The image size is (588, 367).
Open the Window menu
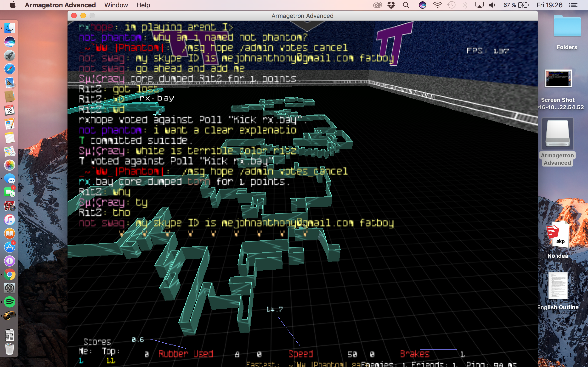pyautogui.click(x=116, y=5)
